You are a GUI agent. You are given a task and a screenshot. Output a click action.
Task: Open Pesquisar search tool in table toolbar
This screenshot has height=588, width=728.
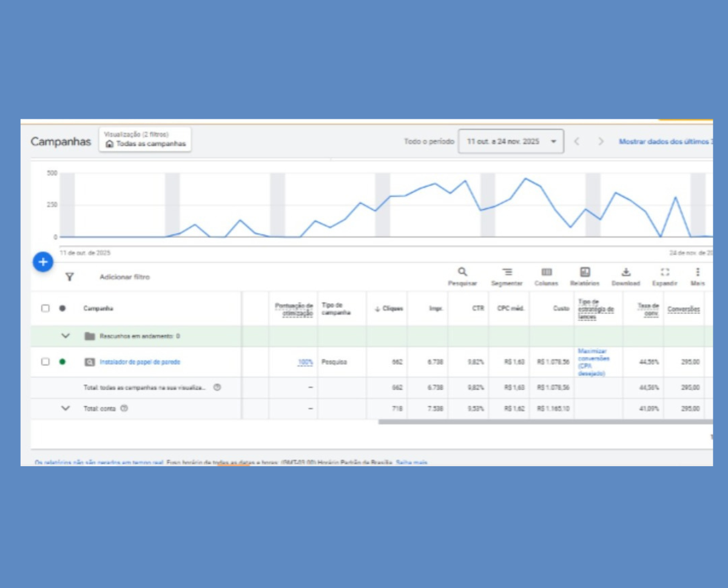point(462,272)
